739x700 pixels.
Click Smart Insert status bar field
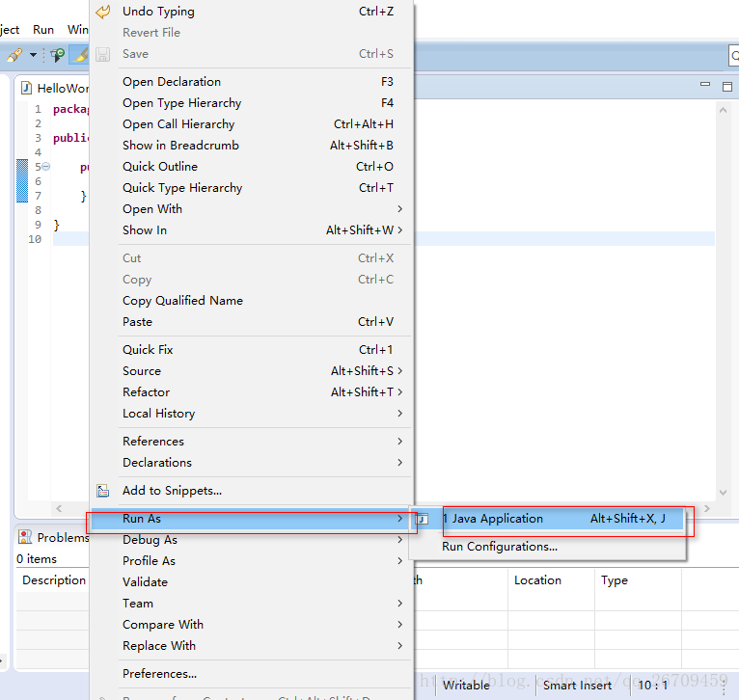pyautogui.click(x=577, y=686)
